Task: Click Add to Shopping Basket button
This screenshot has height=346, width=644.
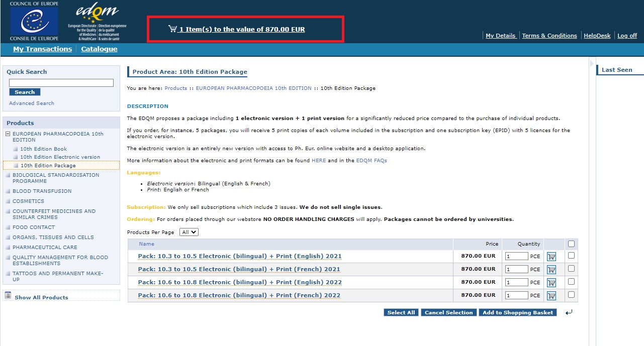Action: click(x=518, y=312)
